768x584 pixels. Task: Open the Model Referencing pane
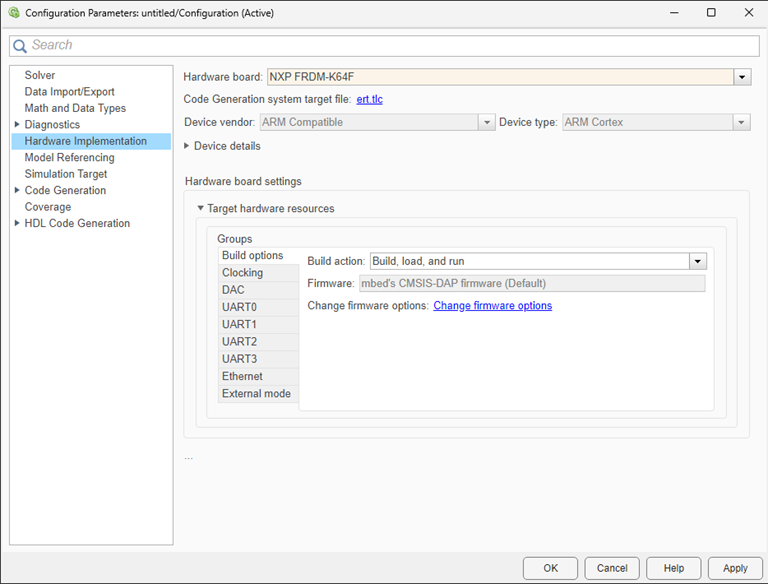pyautogui.click(x=69, y=158)
